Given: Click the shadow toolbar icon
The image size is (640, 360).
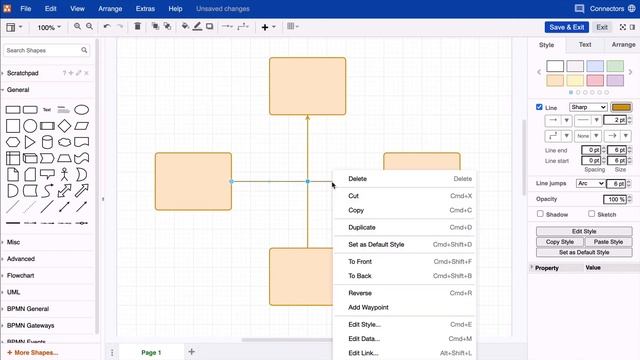Looking at the screenshot, I should [209, 27].
